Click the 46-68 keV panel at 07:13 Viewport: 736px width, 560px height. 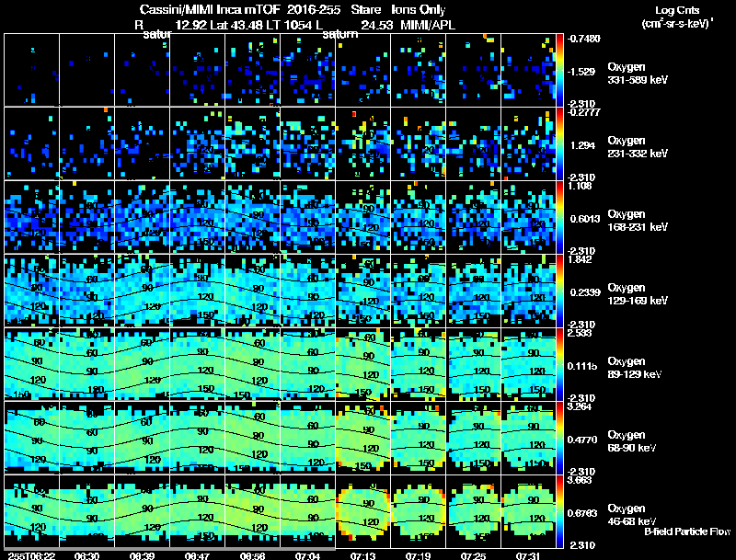point(363,511)
